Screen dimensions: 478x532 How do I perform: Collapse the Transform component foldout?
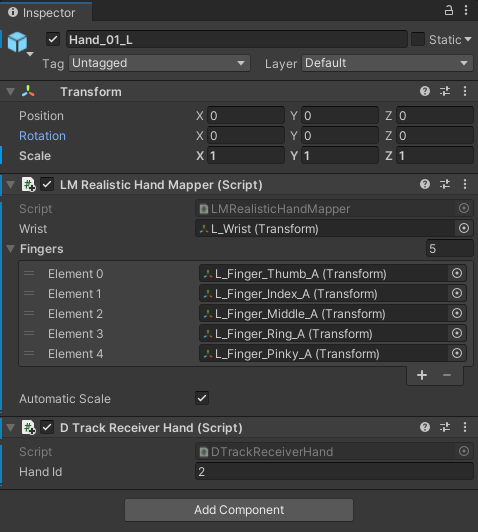click(11, 92)
